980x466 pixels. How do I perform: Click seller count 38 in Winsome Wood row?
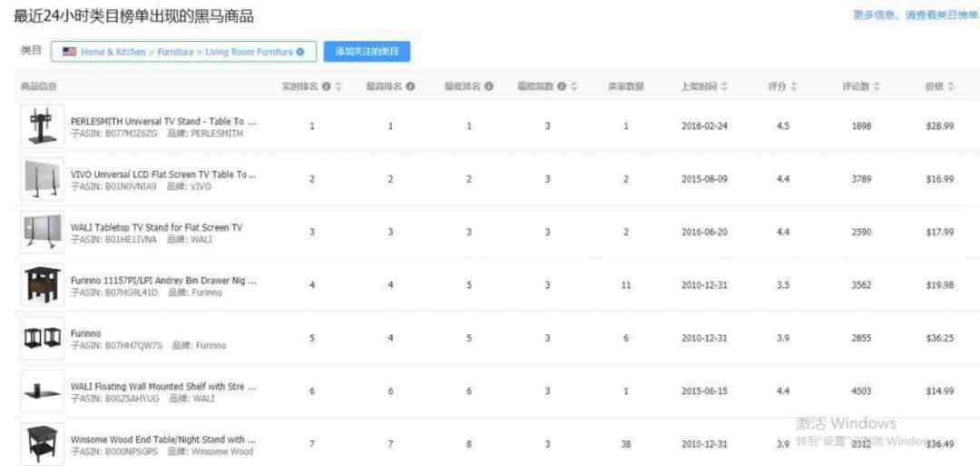(x=626, y=444)
